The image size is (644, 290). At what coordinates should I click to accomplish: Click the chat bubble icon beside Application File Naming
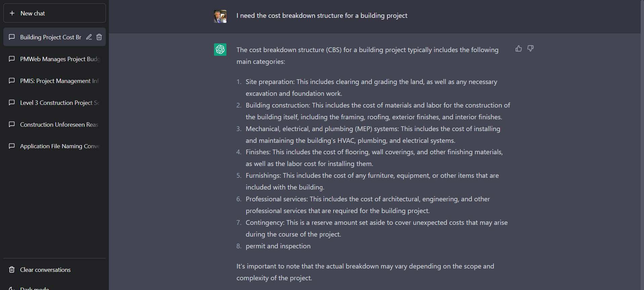(12, 146)
